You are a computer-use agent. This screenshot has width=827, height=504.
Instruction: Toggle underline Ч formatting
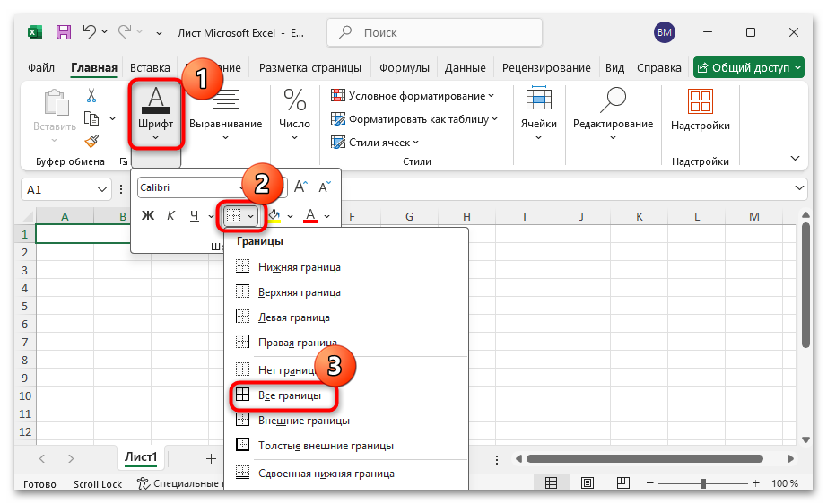click(195, 215)
